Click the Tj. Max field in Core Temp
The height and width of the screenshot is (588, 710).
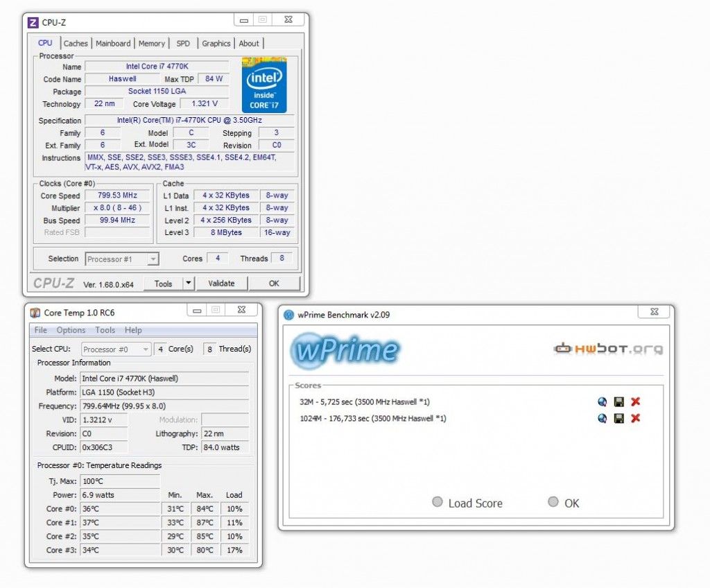pyautogui.click(x=120, y=481)
